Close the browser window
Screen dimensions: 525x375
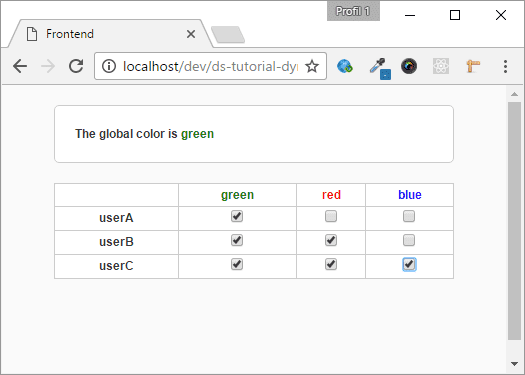click(501, 15)
